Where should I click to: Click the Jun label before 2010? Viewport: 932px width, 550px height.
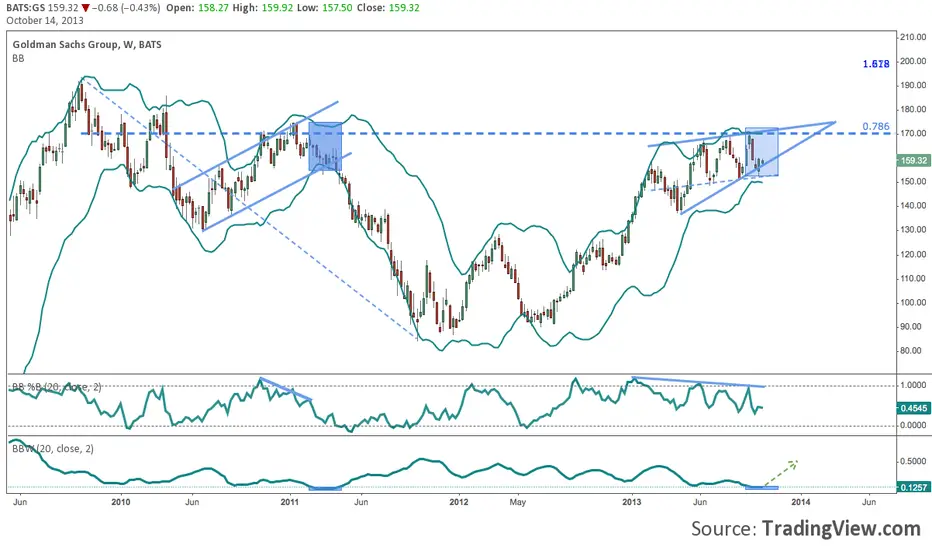pos(20,502)
